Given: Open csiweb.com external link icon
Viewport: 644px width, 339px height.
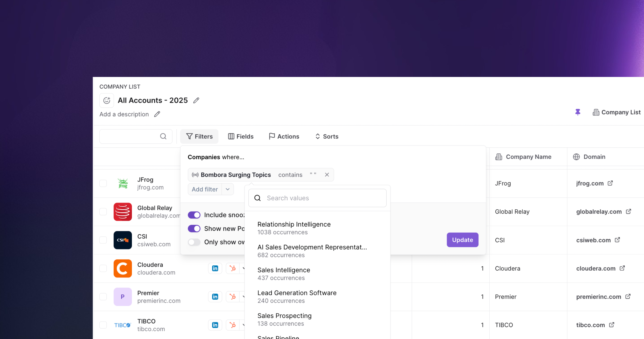Looking at the screenshot, I should 617,240.
